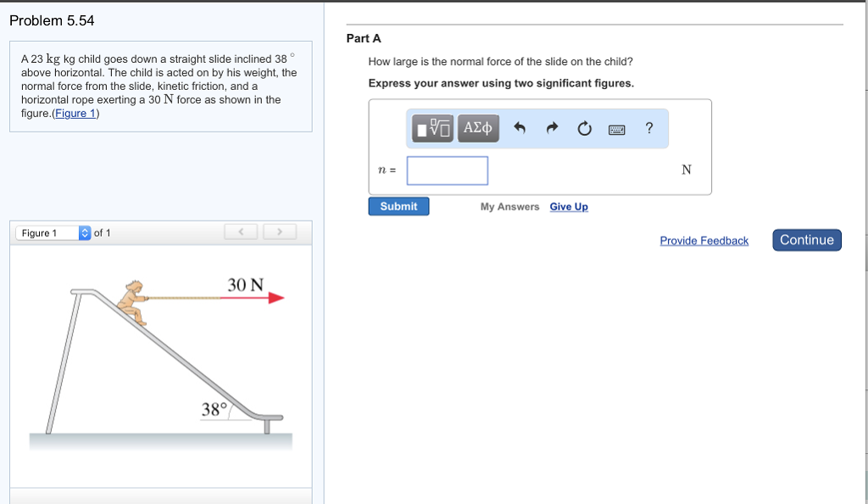Go to previous figure arrow
The width and height of the screenshot is (868, 504).
(x=242, y=232)
